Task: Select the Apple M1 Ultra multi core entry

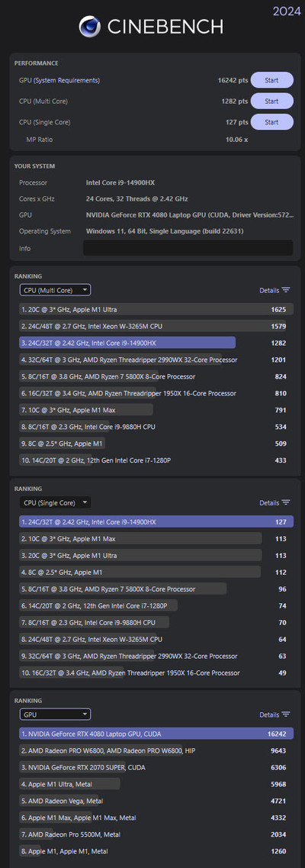Action: (156, 309)
